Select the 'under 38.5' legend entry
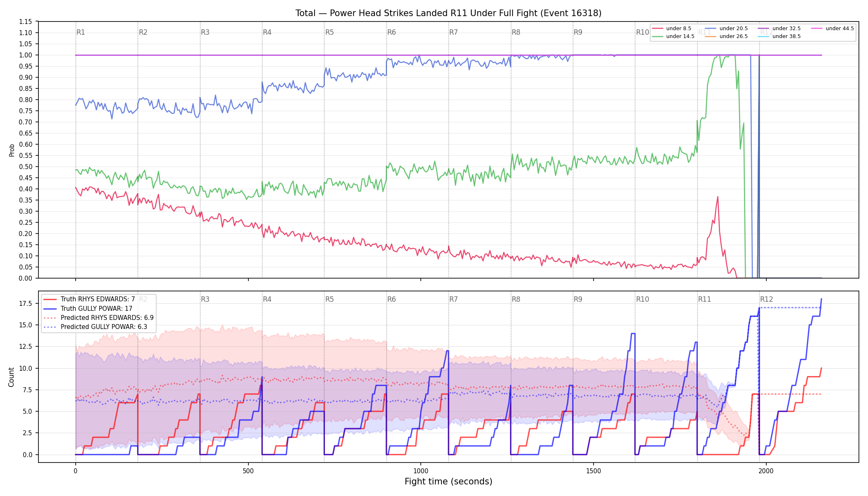The width and height of the screenshot is (868, 496). [x=779, y=36]
